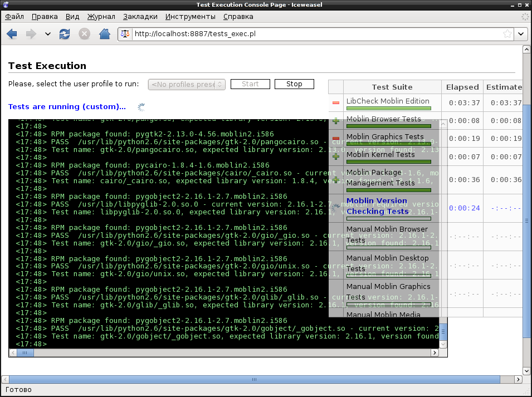This screenshot has height=397, width=532.
Task: Open the navigation history dropdown arrow
Action: pos(48,34)
